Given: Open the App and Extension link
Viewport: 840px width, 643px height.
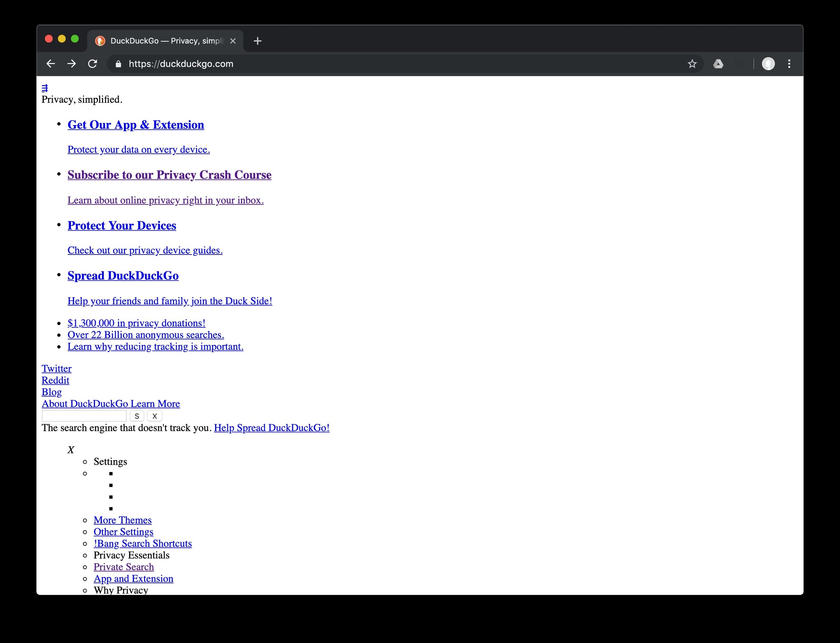Looking at the screenshot, I should click(x=133, y=579).
